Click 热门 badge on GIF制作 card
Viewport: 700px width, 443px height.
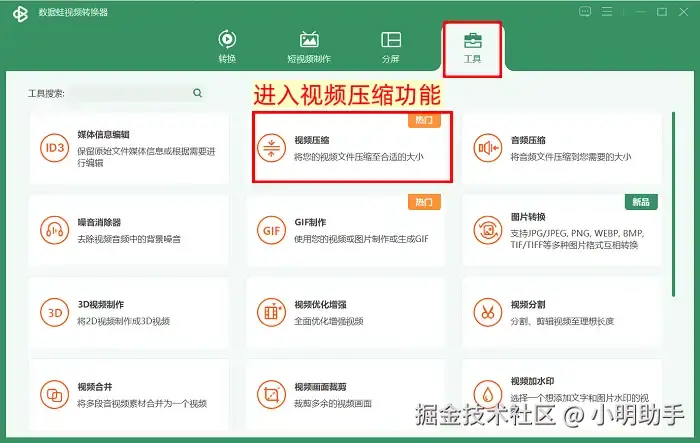point(424,202)
